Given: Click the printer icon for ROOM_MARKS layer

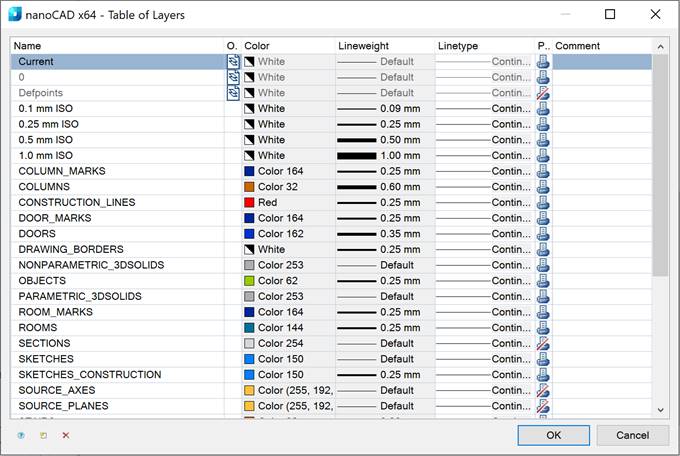Looking at the screenshot, I should [x=543, y=312].
